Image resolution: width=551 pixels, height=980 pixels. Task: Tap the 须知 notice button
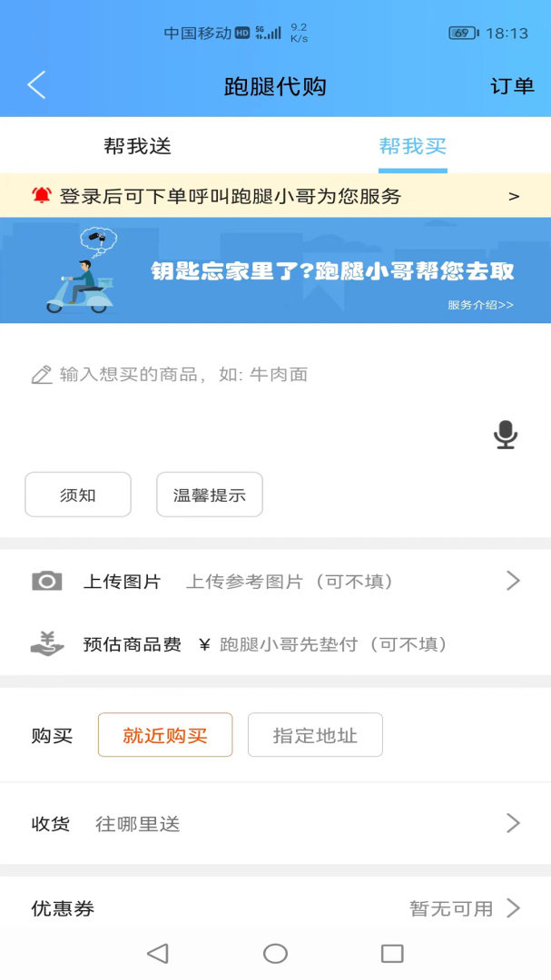coord(78,495)
